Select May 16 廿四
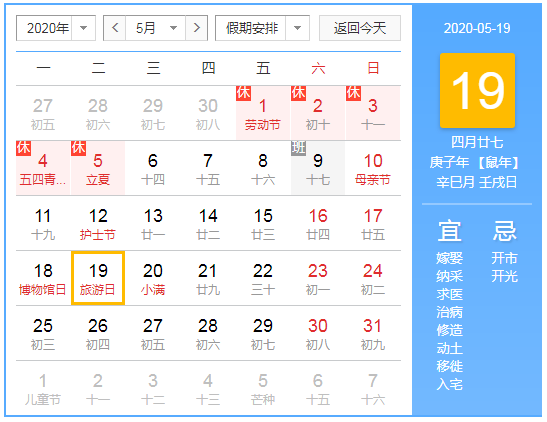Image resolution: width=547 pixels, height=422 pixels. click(318, 223)
